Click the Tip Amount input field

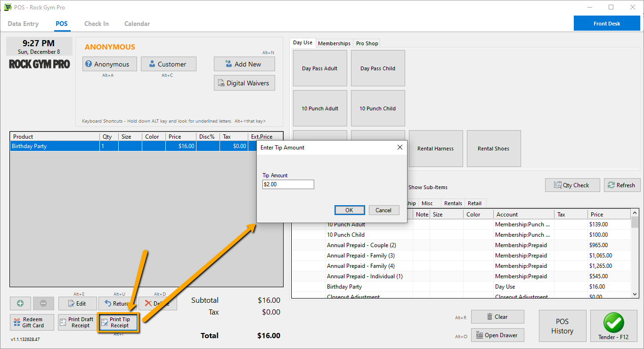pyautogui.click(x=288, y=184)
